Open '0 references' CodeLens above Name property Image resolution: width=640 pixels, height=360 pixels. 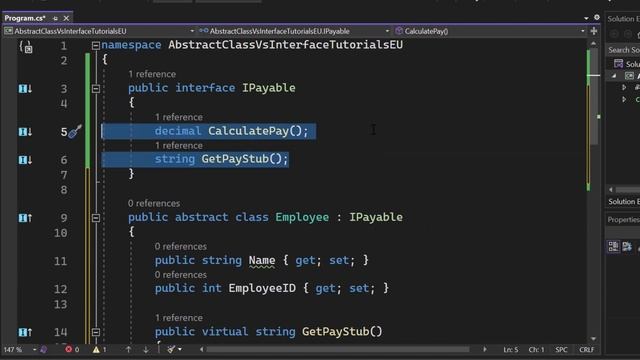pyautogui.click(x=181, y=247)
